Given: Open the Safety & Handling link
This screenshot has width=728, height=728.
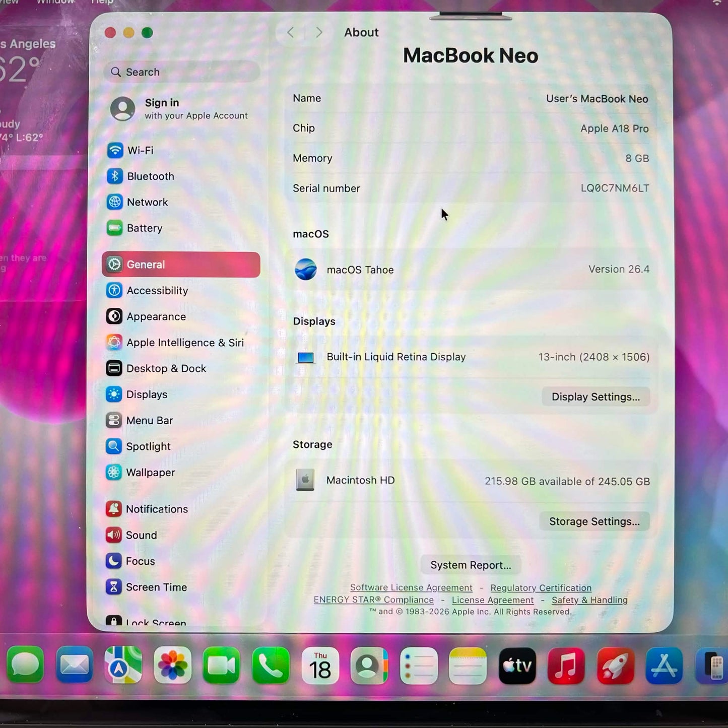Looking at the screenshot, I should coord(589,600).
